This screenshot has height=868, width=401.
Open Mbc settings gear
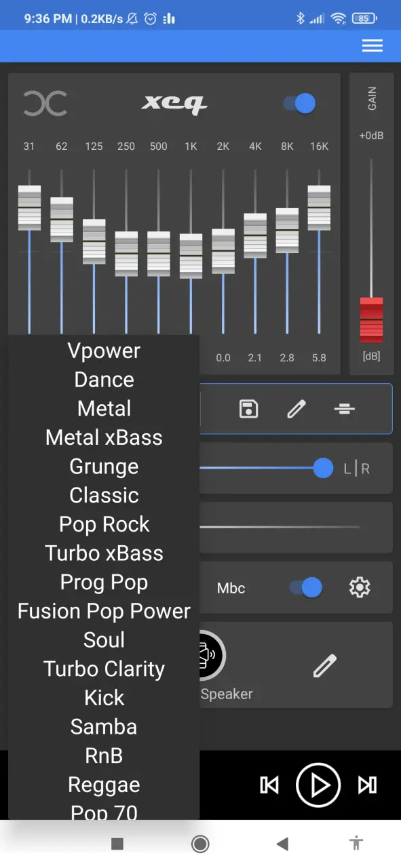tap(359, 587)
